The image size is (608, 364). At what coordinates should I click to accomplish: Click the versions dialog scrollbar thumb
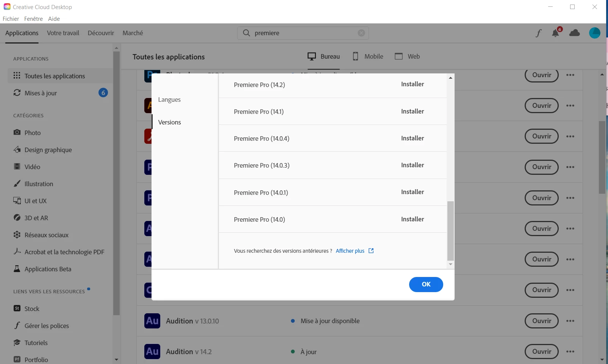450,231
